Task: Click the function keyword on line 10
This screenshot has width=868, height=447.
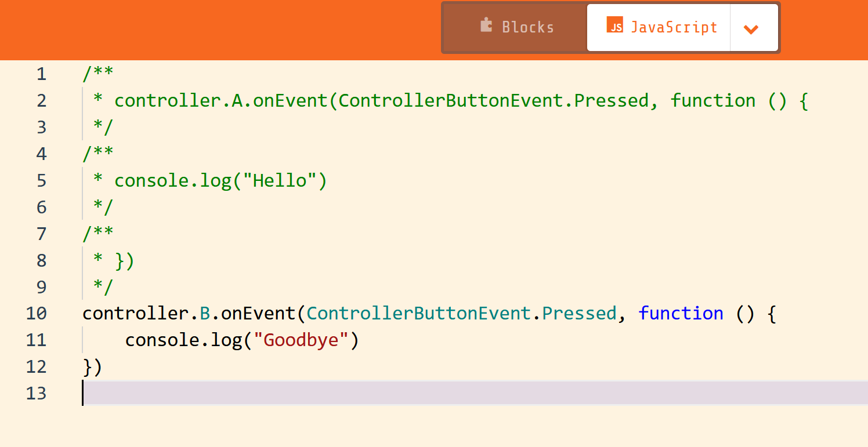Action: pos(681,313)
